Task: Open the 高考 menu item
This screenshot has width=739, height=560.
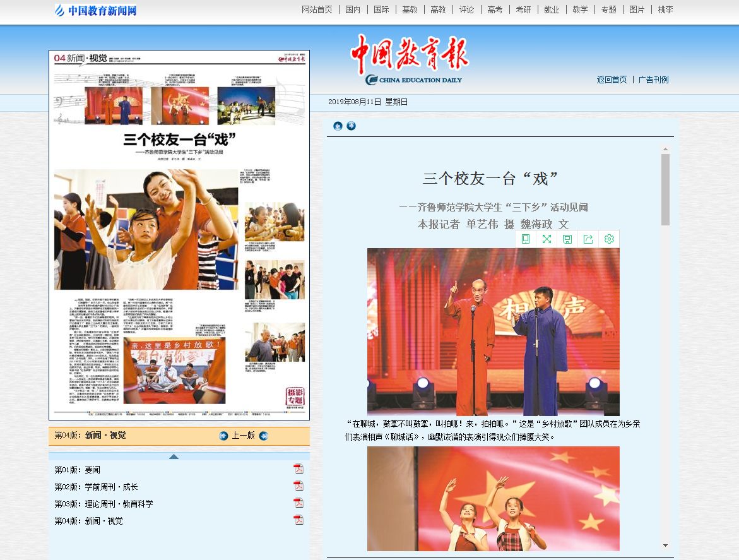Action: click(x=495, y=9)
